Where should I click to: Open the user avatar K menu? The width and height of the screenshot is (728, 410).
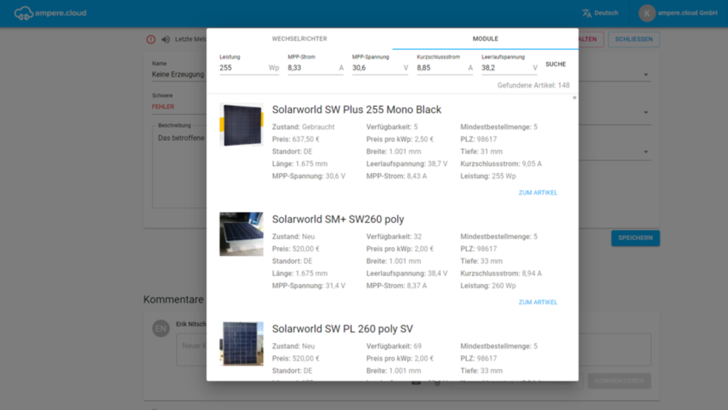647,13
